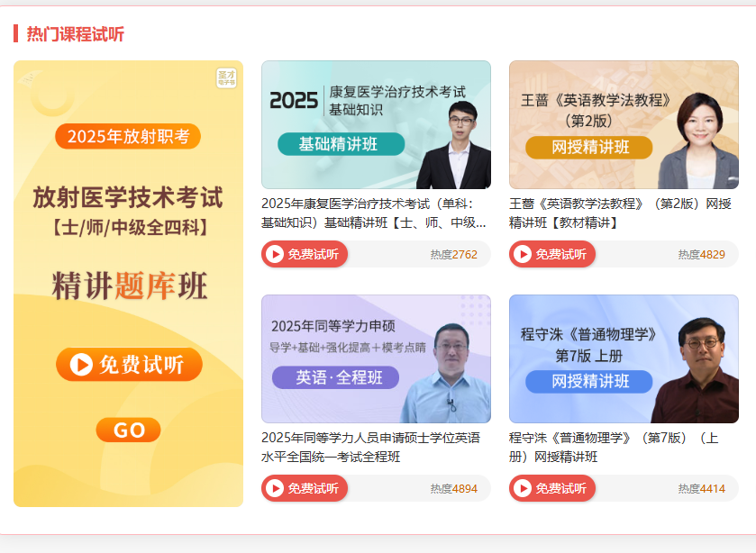Click play icon on 康复医学治疗技术 course

click(x=275, y=255)
